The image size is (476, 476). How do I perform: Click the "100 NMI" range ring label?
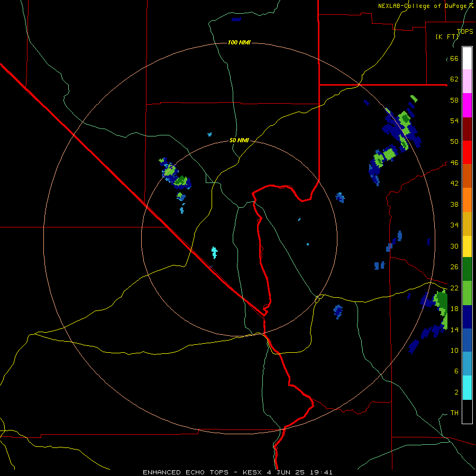[239, 42]
